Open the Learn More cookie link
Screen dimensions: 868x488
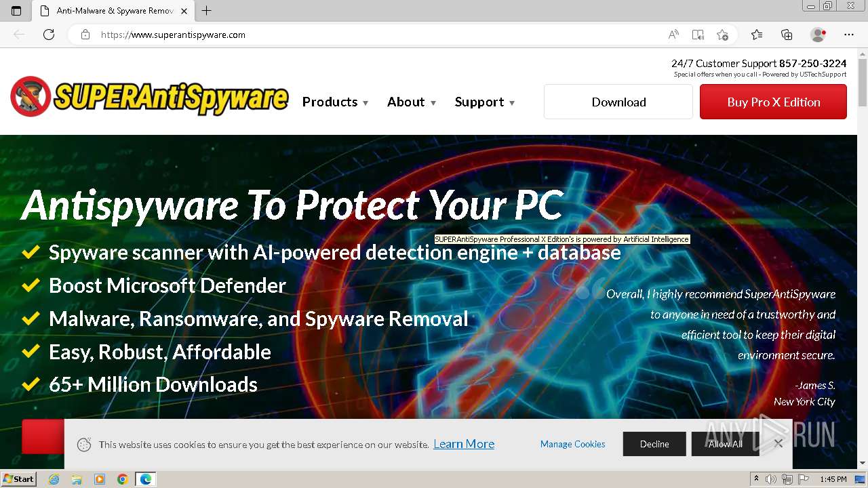click(464, 444)
